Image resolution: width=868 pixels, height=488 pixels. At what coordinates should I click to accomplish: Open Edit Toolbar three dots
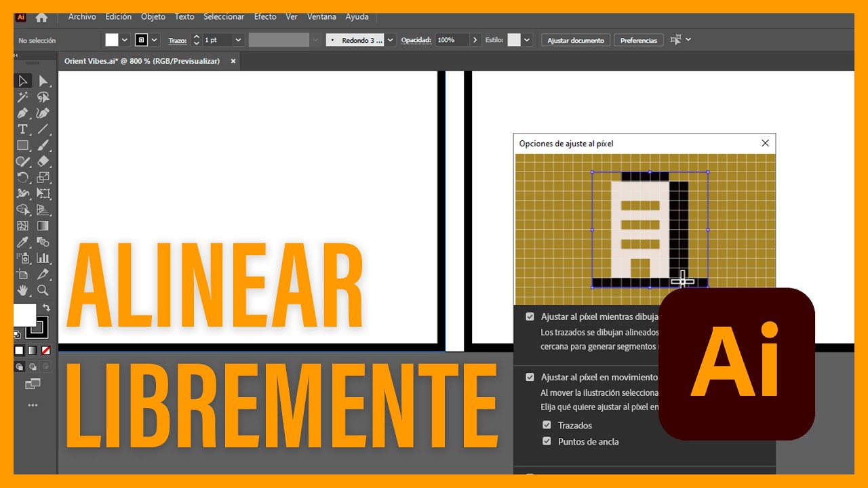click(33, 405)
